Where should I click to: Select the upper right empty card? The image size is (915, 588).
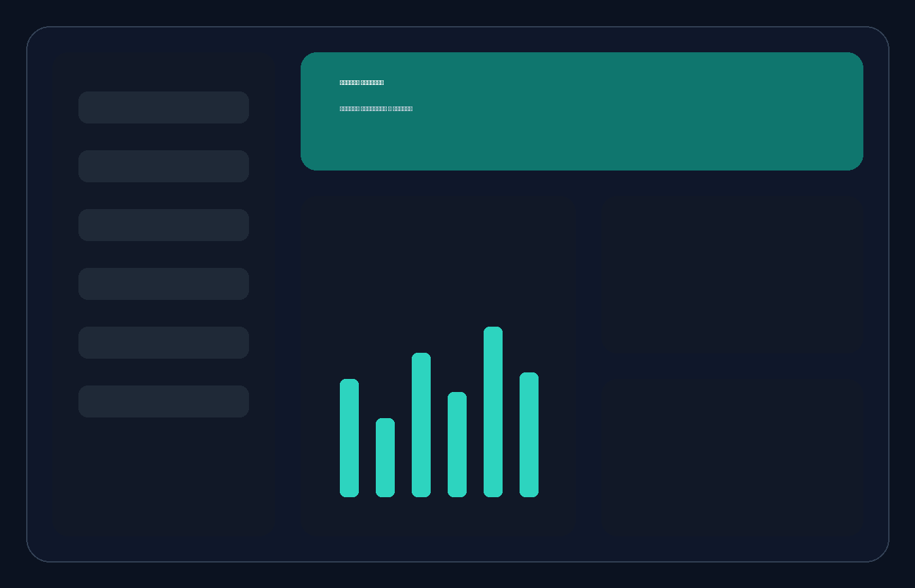tap(732, 274)
